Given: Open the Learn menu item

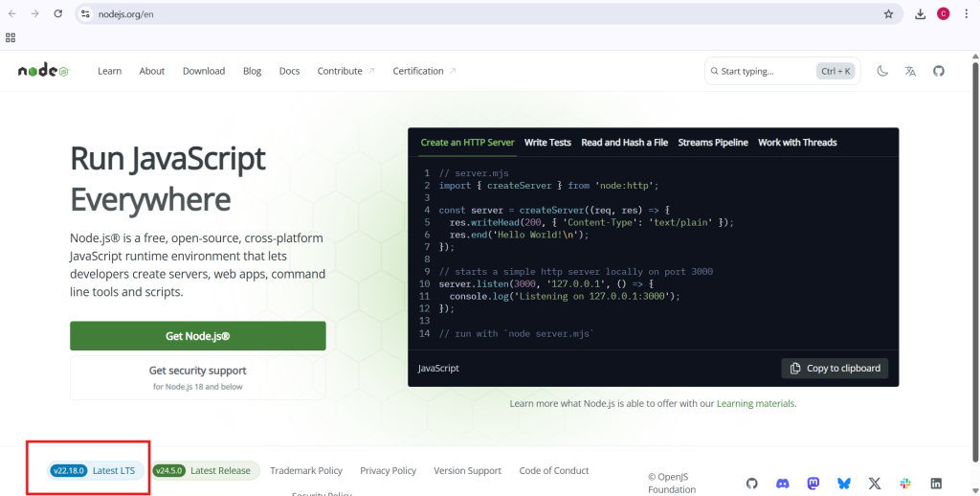Looking at the screenshot, I should tap(109, 71).
